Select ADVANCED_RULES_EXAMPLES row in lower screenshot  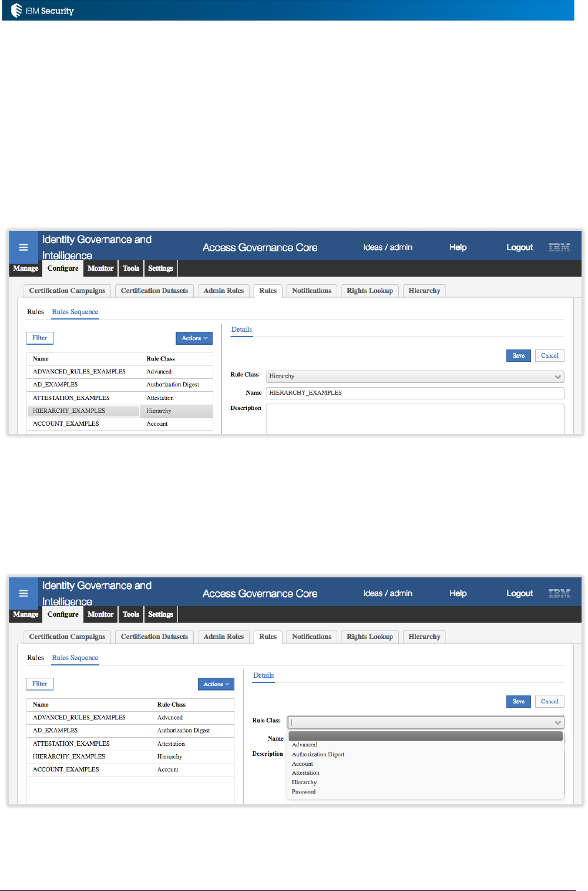(x=130, y=718)
